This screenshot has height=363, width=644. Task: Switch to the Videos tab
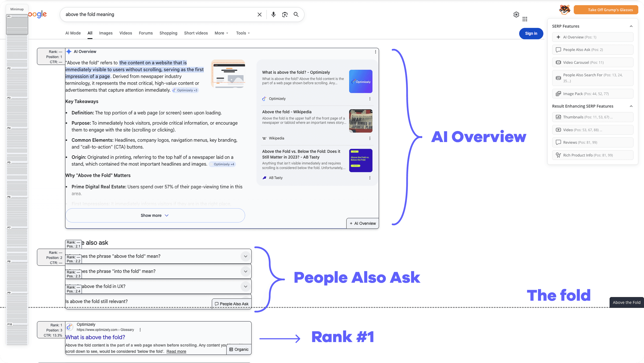click(126, 33)
